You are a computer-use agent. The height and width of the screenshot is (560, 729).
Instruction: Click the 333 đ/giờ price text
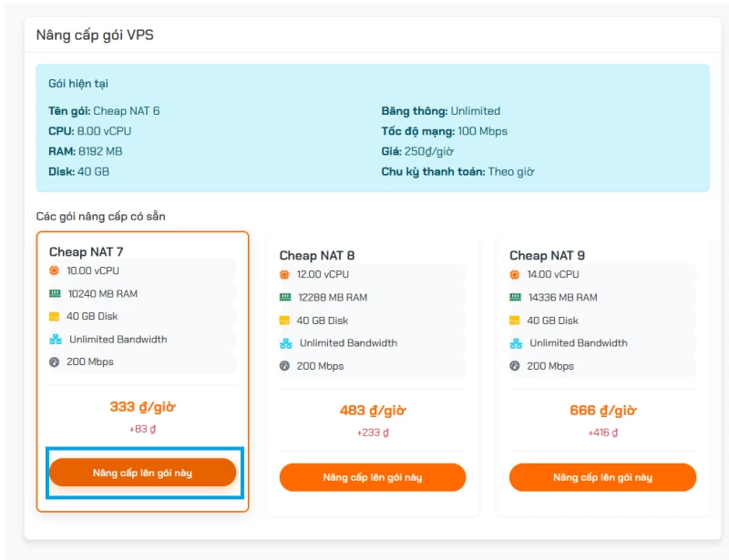(x=143, y=407)
